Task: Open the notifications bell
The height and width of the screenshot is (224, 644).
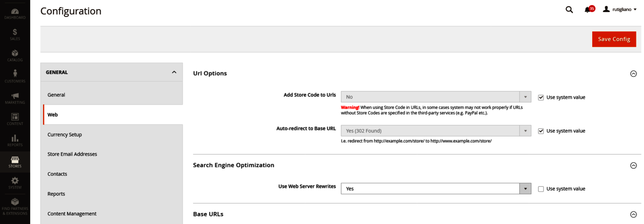Action: (588, 10)
